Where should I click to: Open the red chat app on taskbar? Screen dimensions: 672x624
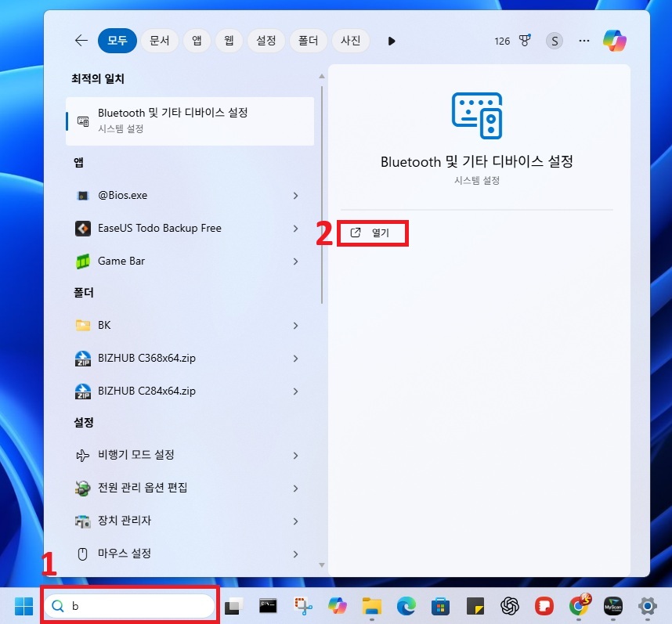(x=544, y=606)
